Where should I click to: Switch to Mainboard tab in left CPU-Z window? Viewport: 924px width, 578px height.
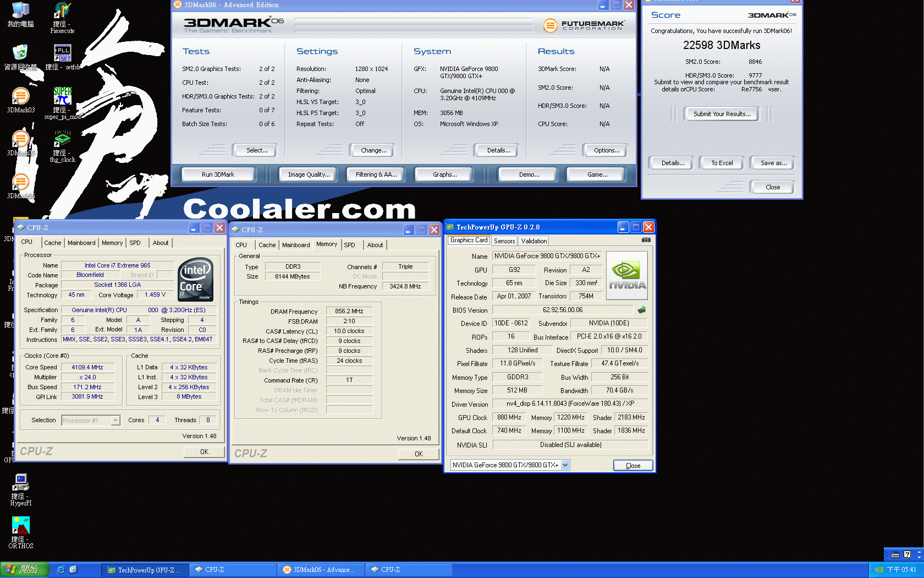[x=81, y=243]
